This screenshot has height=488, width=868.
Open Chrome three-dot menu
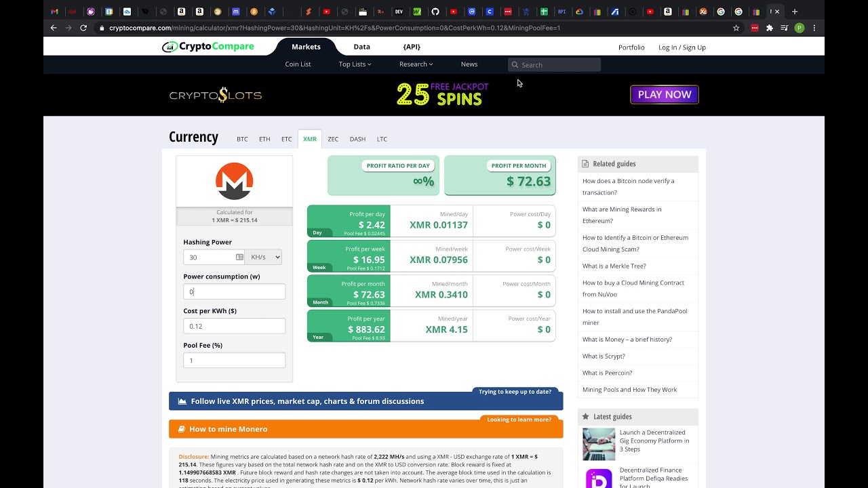pos(814,28)
